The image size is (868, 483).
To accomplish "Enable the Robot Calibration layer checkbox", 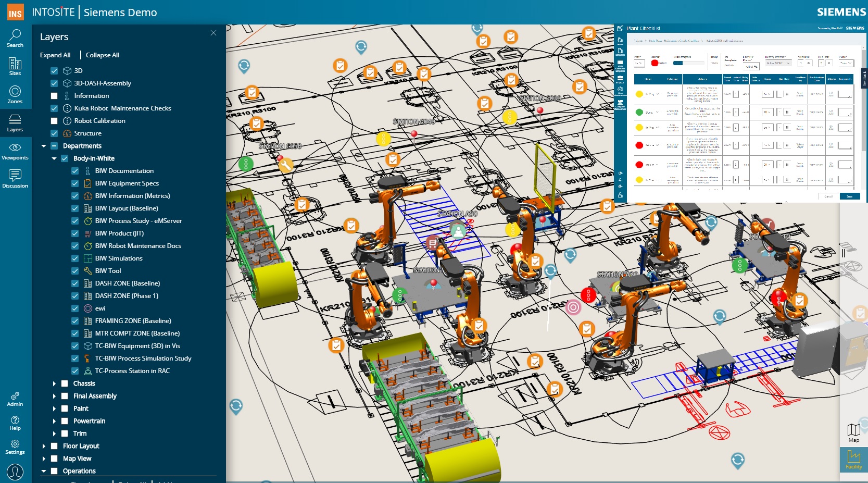I will [54, 120].
